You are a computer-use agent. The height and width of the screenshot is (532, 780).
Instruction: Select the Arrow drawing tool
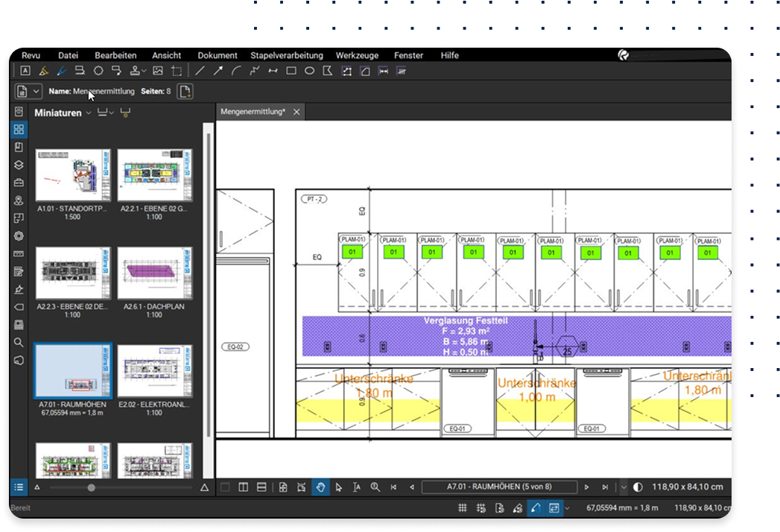218,71
